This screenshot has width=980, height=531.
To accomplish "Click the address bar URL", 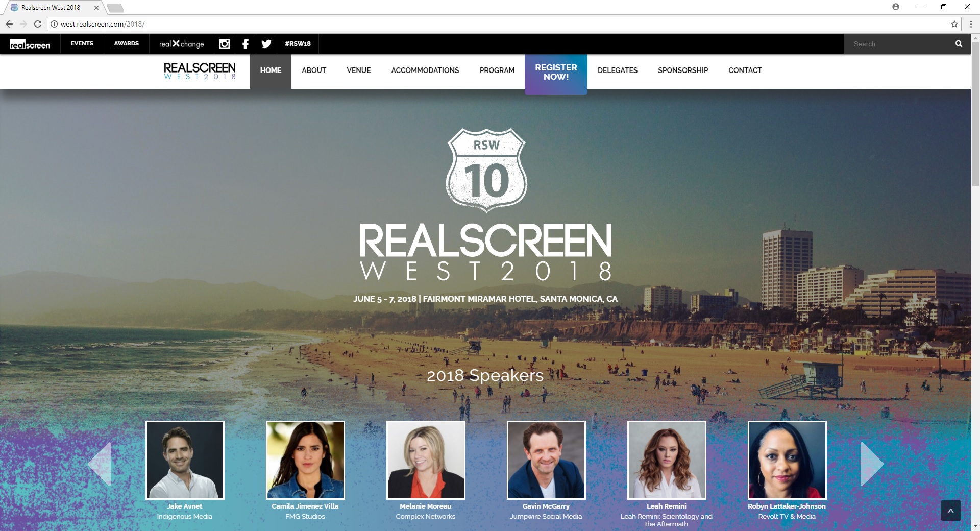I will click(103, 24).
